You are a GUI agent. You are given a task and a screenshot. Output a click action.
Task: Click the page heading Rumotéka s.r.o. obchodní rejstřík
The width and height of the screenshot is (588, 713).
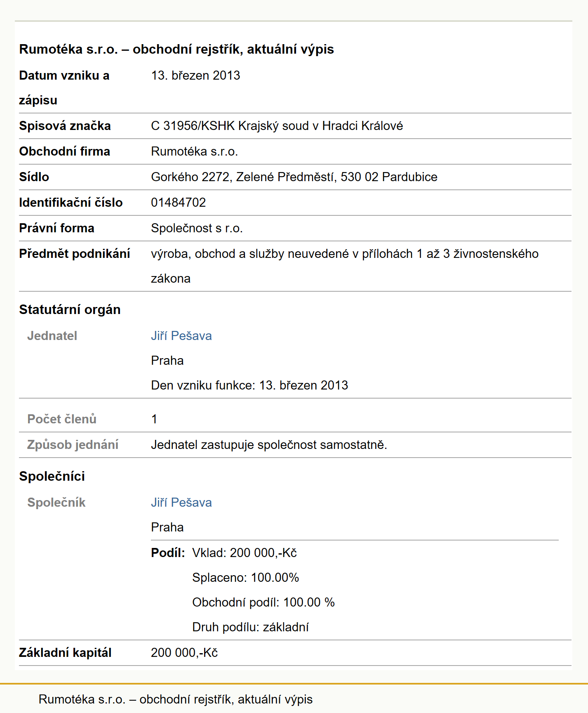point(176,49)
